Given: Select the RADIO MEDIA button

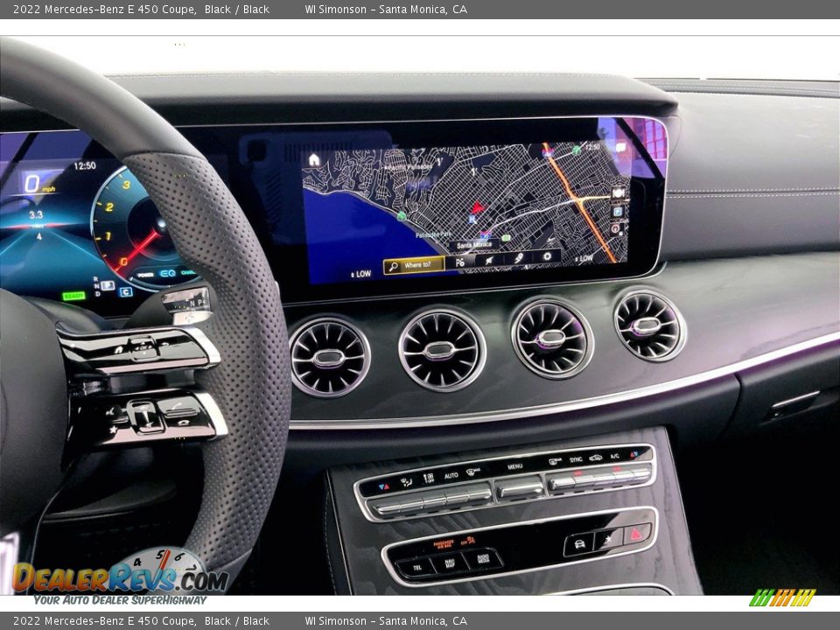Looking at the screenshot, I should (483, 559).
